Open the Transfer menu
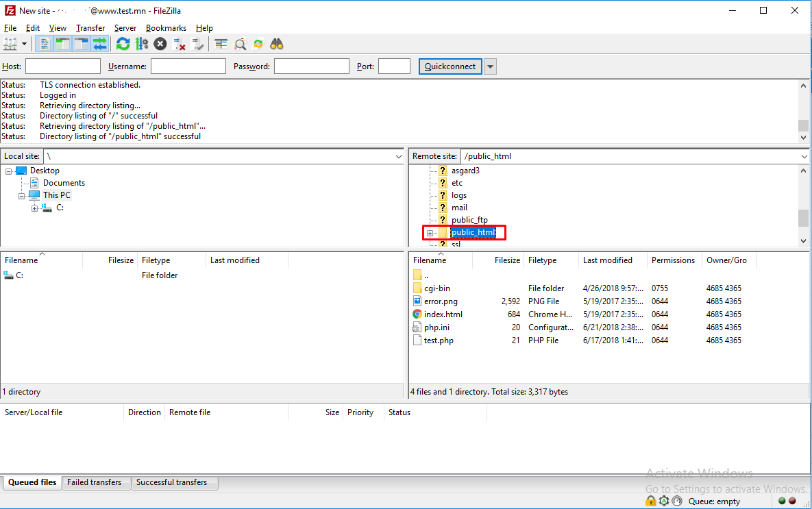Screen dimensions: 812x509 90,28
